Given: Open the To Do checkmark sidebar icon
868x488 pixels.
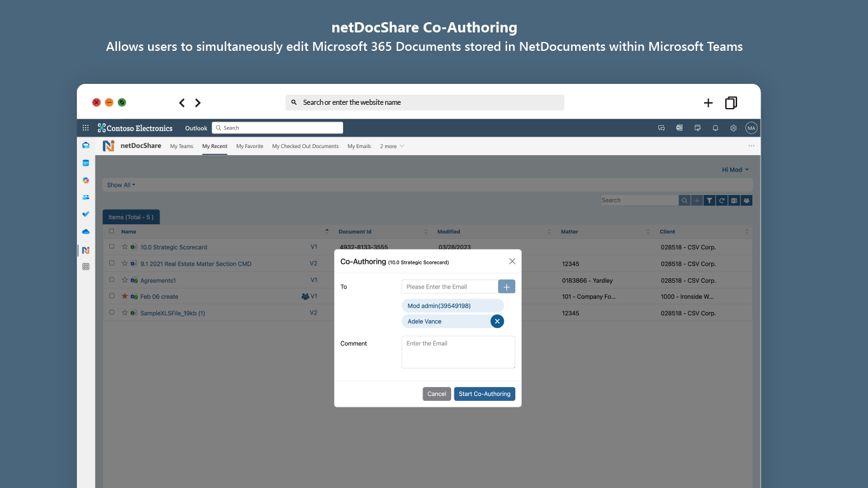Looking at the screenshot, I should [x=86, y=214].
